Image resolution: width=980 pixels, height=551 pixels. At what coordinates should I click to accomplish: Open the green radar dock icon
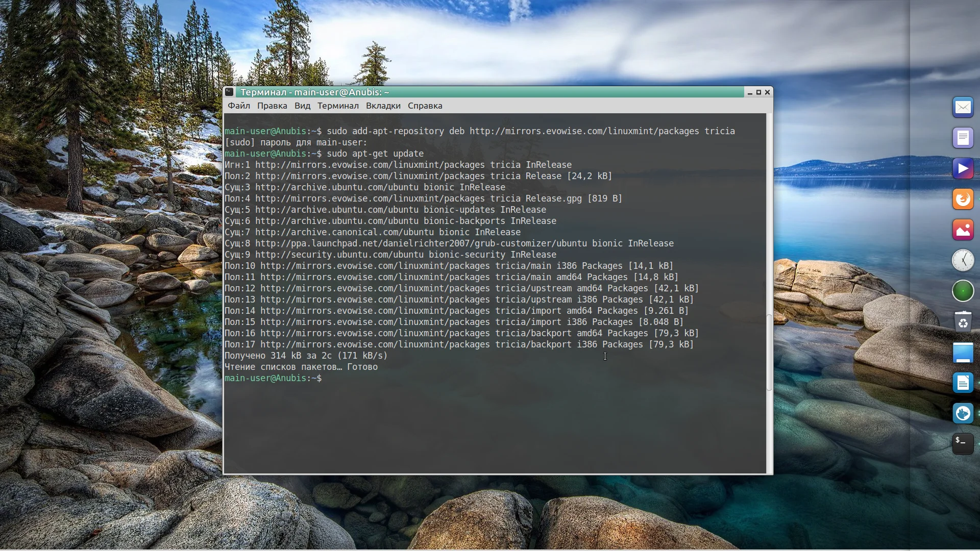coord(963,291)
